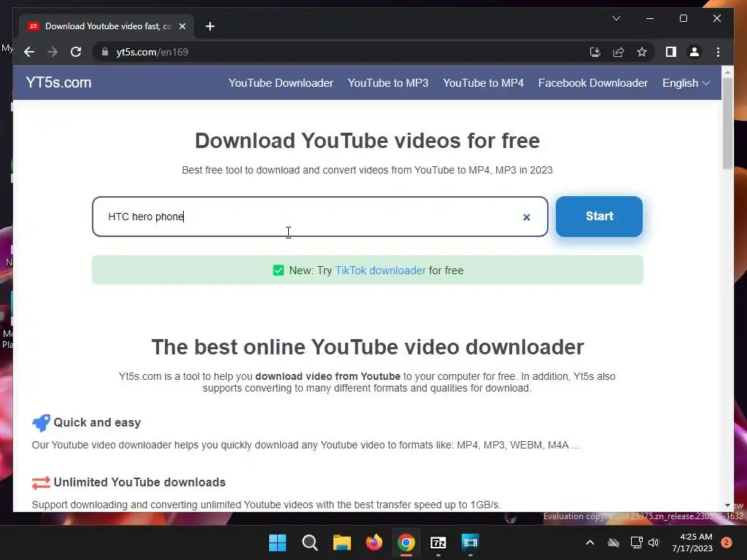View site security lock icon

click(105, 52)
